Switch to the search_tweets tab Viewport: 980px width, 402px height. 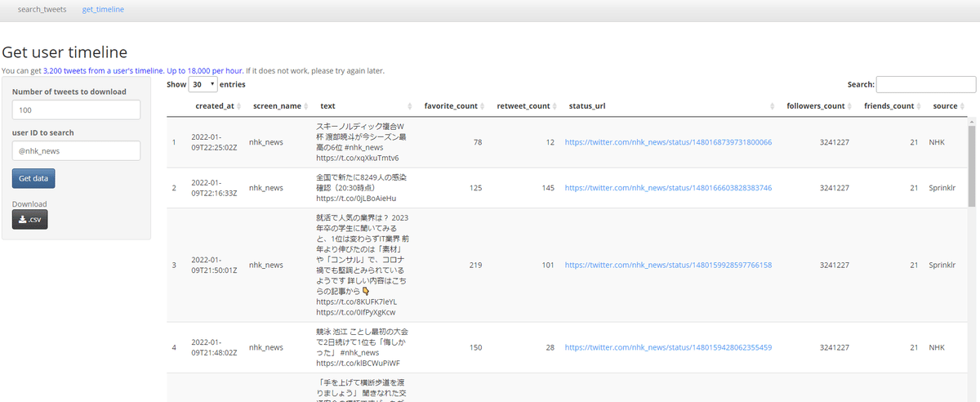[42, 10]
